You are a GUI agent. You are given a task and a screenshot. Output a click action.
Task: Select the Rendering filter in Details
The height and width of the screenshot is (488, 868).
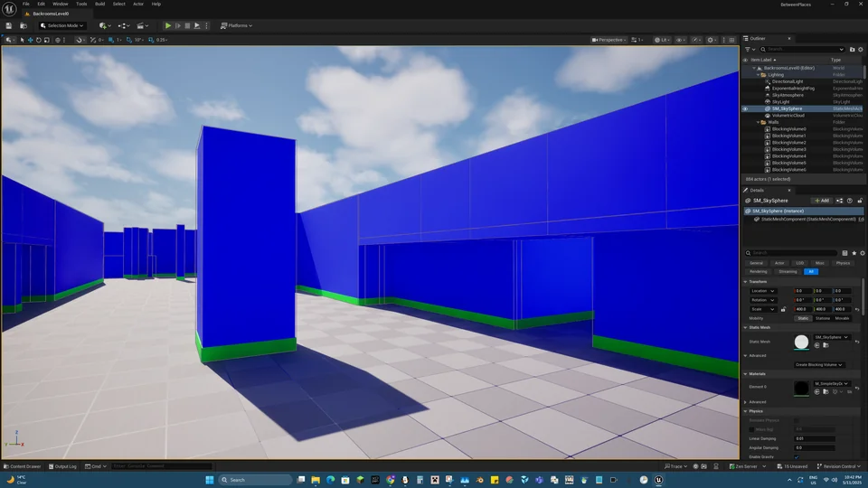click(x=758, y=272)
